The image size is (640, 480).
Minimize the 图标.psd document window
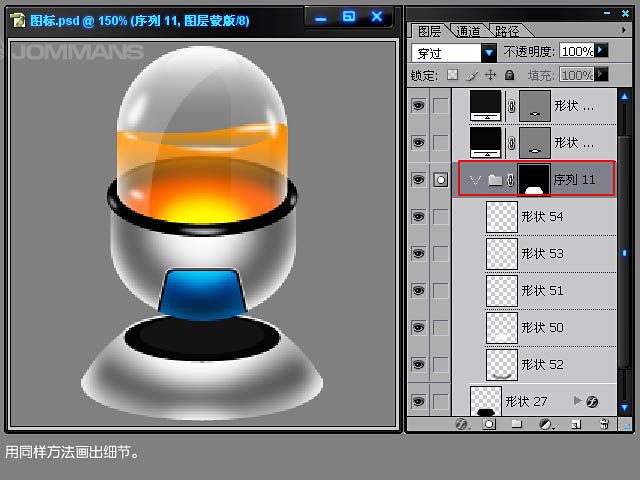point(321,18)
